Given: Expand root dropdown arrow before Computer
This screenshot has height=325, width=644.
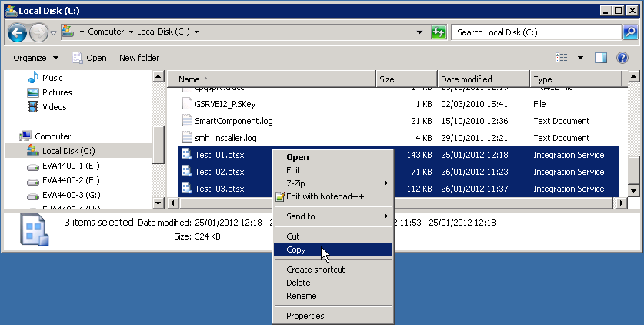Looking at the screenshot, I should [82, 32].
